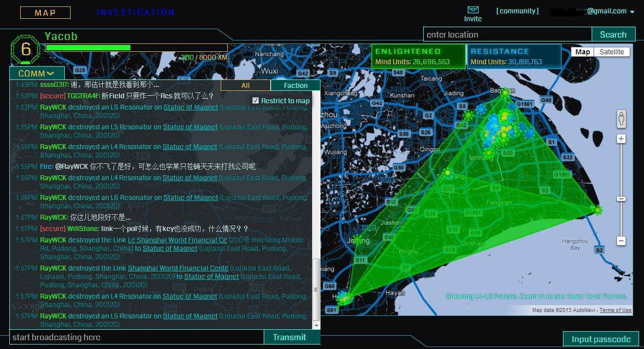Click the green XM progress bar
This screenshot has width=644, height=349.
[88, 47]
